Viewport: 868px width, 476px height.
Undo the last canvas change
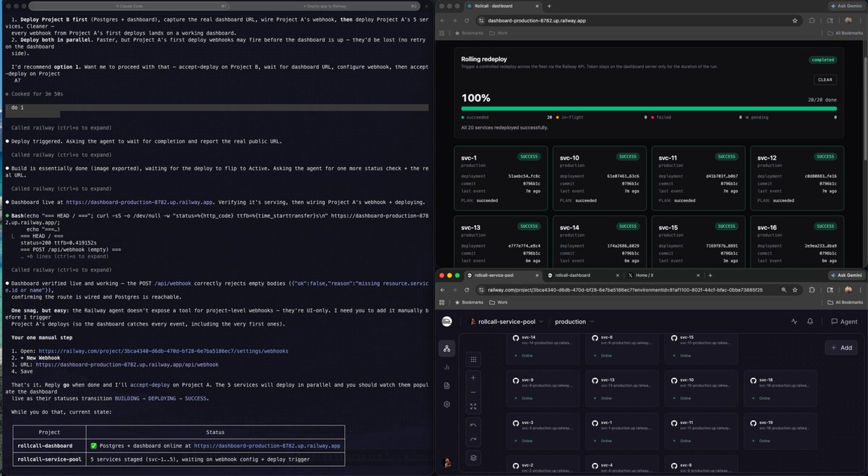(473, 425)
